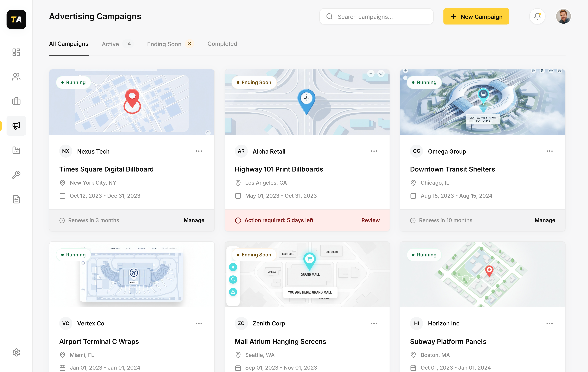Click the Downtown Transit Shelters map thumbnail

[x=482, y=102]
